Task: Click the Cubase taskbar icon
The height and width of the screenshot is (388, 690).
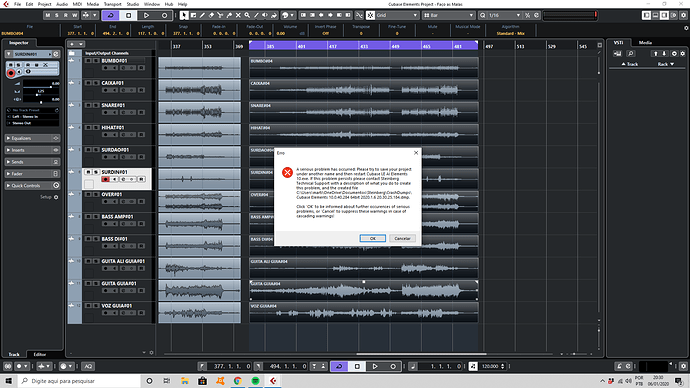Action: pos(273,381)
